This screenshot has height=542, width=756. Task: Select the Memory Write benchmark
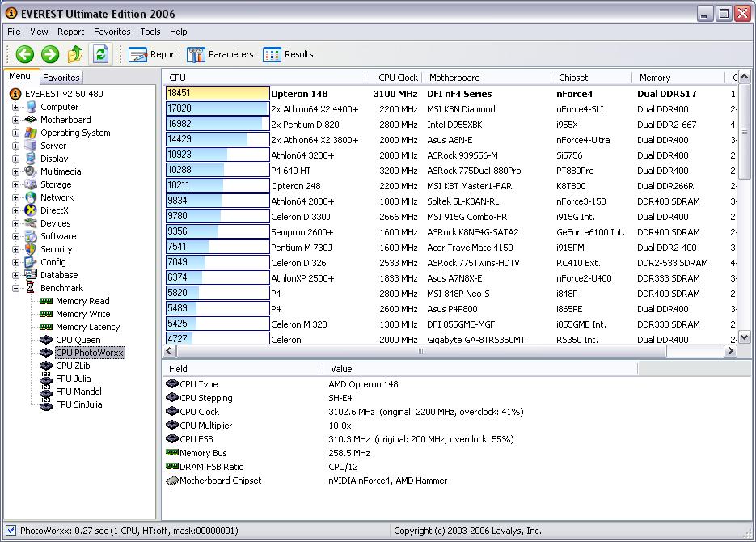pyautogui.click(x=83, y=314)
